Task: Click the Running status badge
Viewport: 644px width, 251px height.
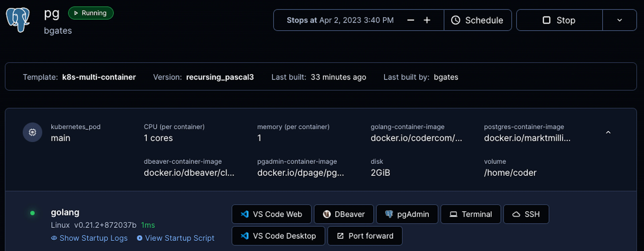Action: coord(91,13)
